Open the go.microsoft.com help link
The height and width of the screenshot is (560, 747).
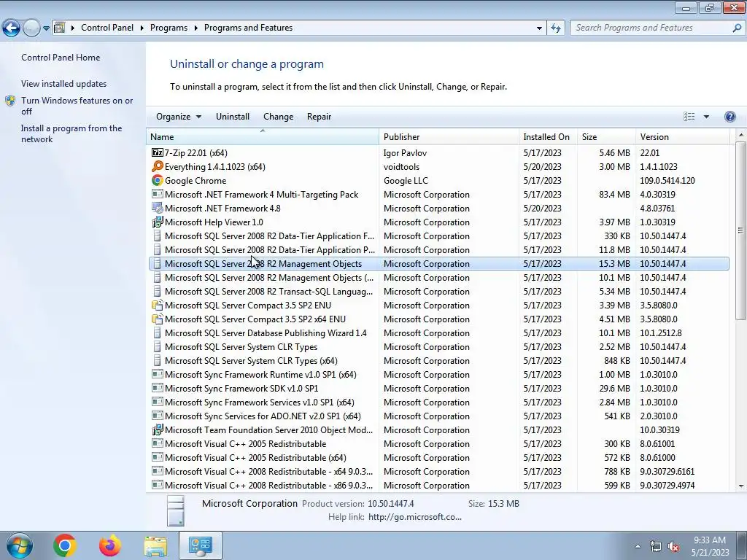click(x=415, y=517)
